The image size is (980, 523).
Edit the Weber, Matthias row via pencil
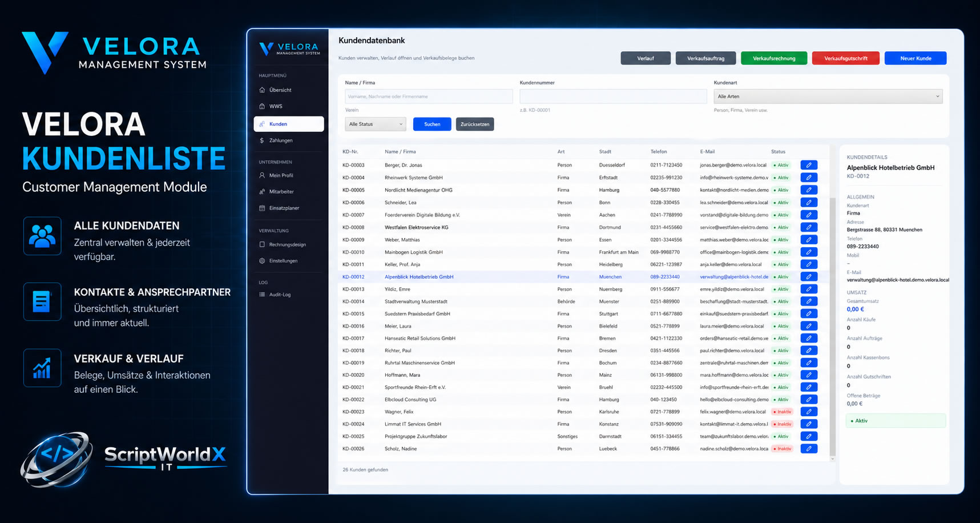[x=809, y=240]
